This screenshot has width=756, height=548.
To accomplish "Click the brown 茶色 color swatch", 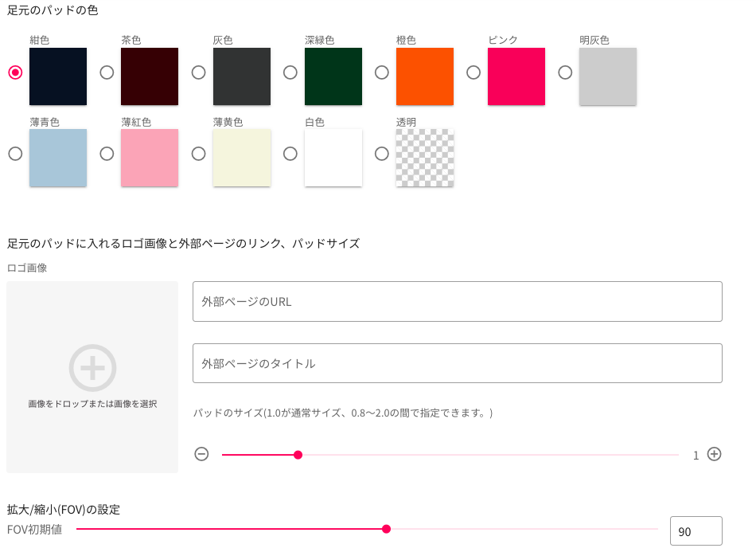I will coord(150,76).
